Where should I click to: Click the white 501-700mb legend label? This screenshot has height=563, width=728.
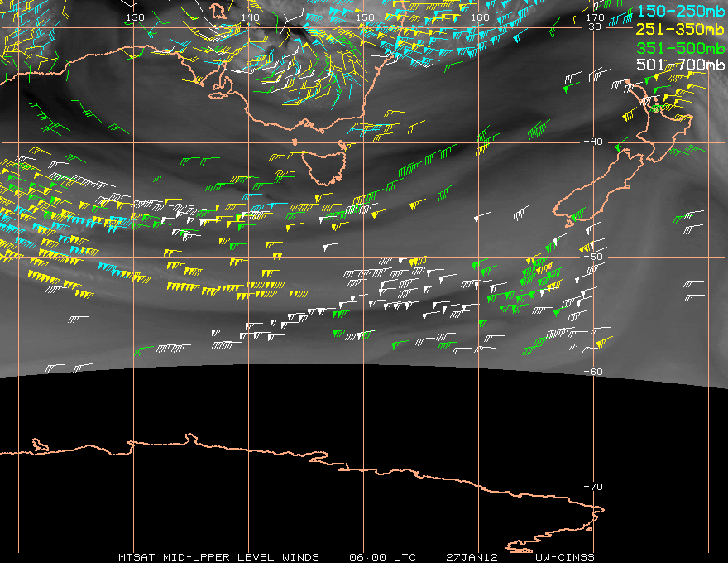681,65
